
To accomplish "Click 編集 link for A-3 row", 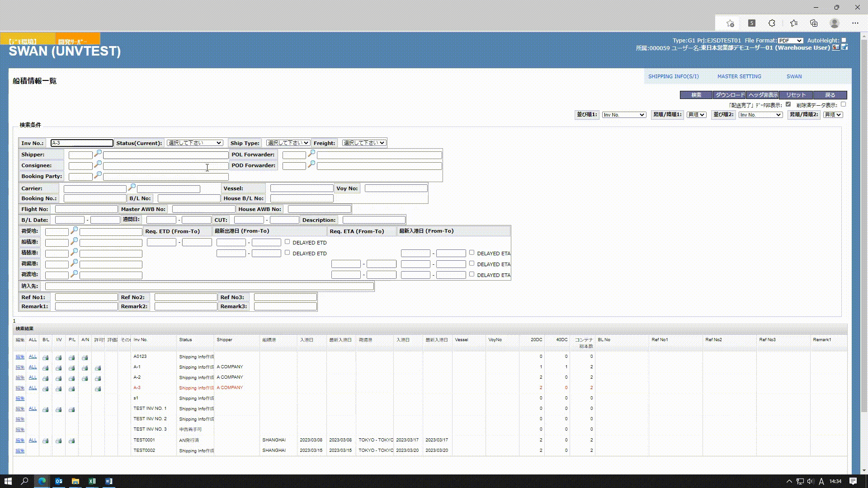I will coord(20,388).
